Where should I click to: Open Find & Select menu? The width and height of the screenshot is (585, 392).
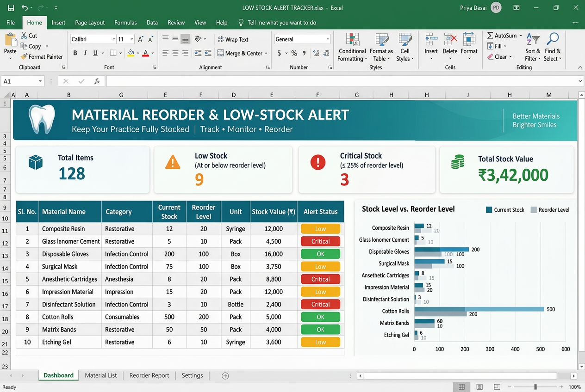553,47
